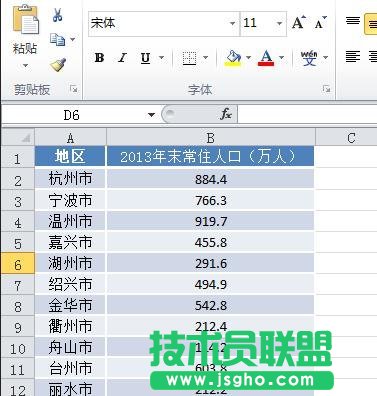
Task: Open the fill color dropdown arrow
Action: tap(248, 58)
